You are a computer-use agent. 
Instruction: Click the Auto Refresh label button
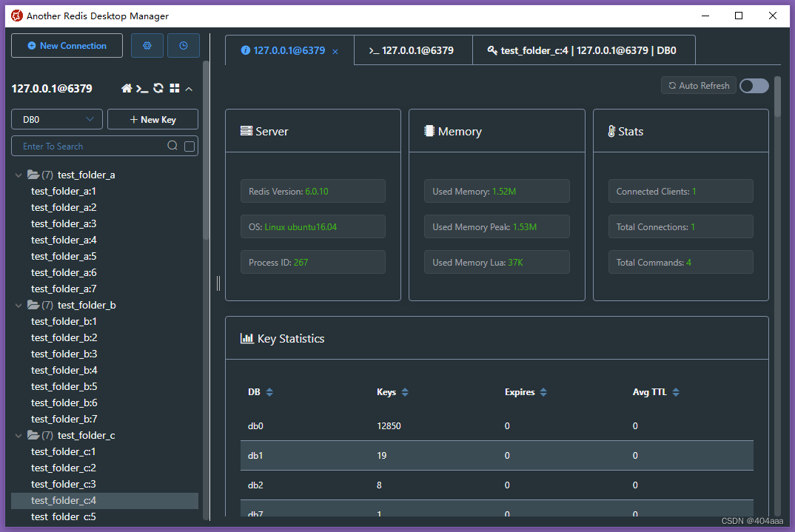[x=699, y=86]
